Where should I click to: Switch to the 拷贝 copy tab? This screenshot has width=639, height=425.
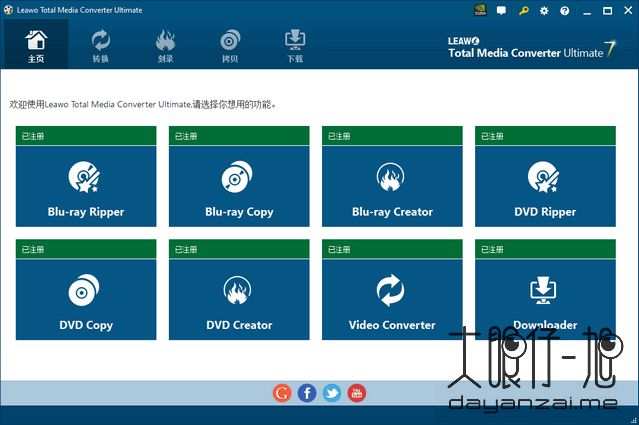pos(230,45)
